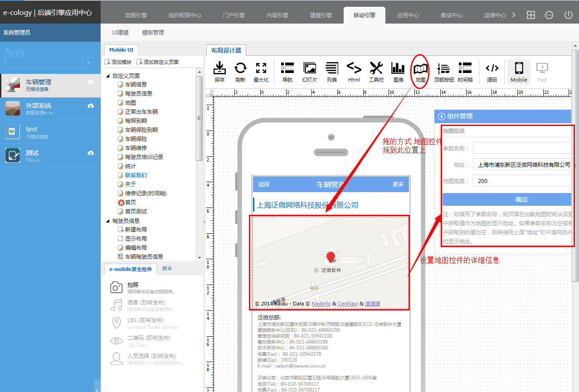Show more top tabs with right chevron
Viewport: 579px width, 392px height.
[514, 15]
